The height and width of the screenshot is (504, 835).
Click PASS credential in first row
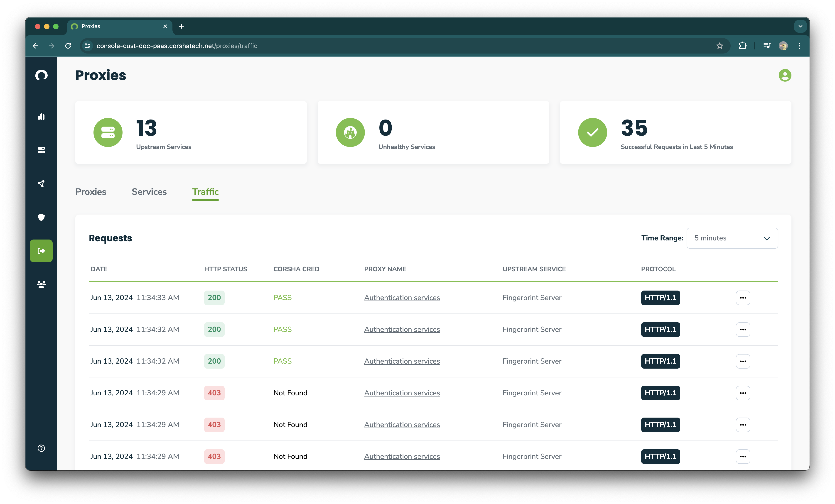point(282,298)
